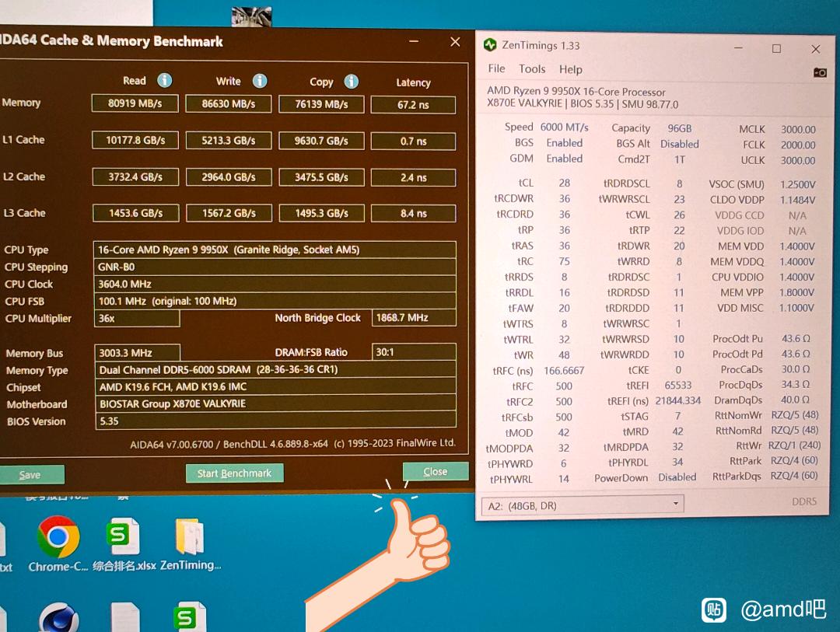
Task: Click the ZenTimings app logo icon
Action: 490,45
